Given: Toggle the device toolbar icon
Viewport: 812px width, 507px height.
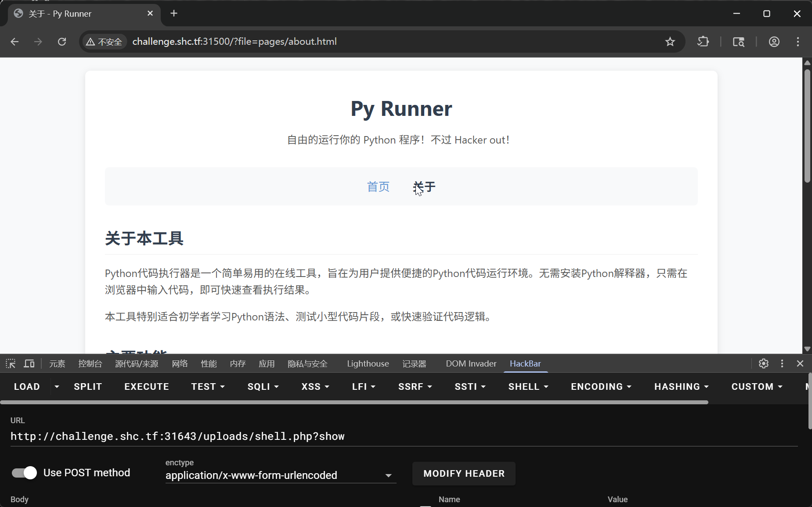Looking at the screenshot, I should (x=29, y=363).
